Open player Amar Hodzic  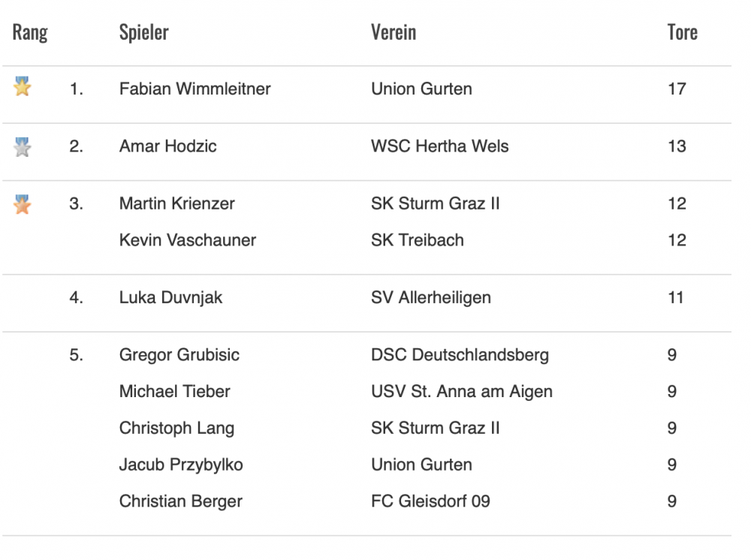pyautogui.click(x=167, y=146)
